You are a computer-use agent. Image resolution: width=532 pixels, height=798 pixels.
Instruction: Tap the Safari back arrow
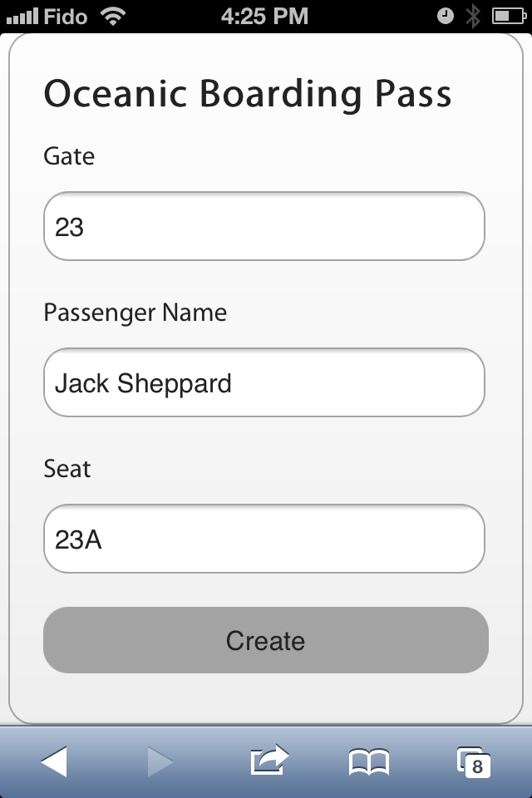coord(54,761)
